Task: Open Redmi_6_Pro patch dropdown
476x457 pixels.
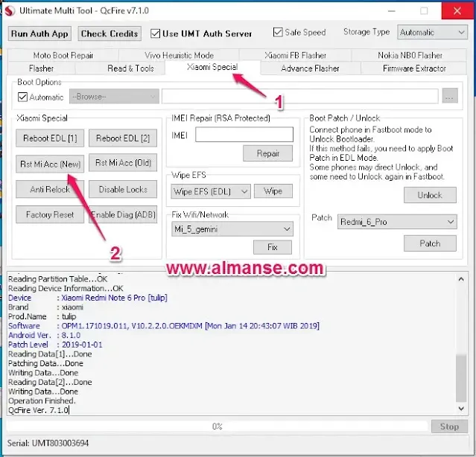Action: click(397, 222)
